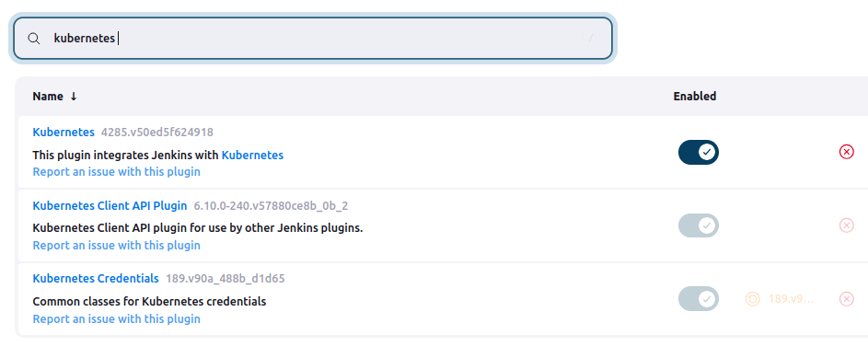Click the downgrade to 189.v9… button
This screenshot has height=358, width=868.
[x=780, y=299]
